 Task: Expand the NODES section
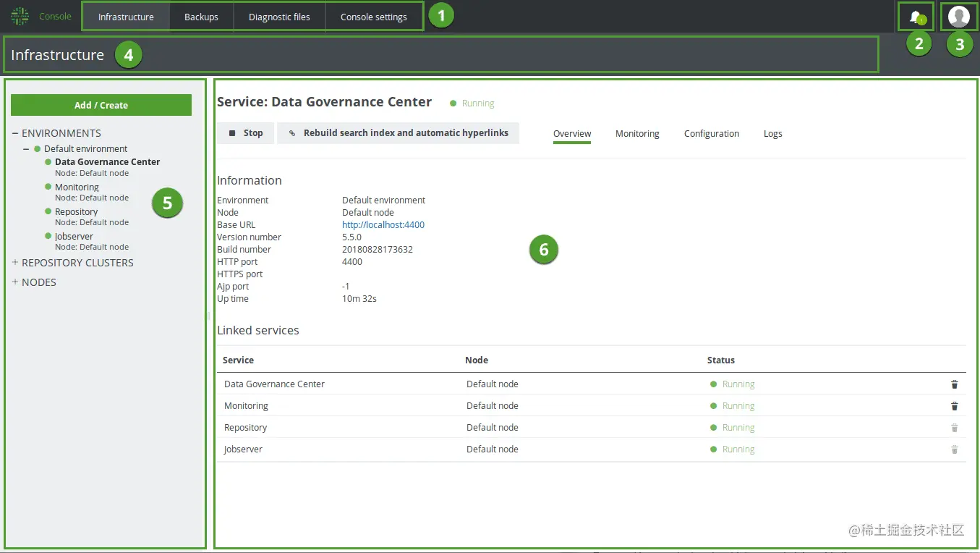pyautogui.click(x=15, y=282)
